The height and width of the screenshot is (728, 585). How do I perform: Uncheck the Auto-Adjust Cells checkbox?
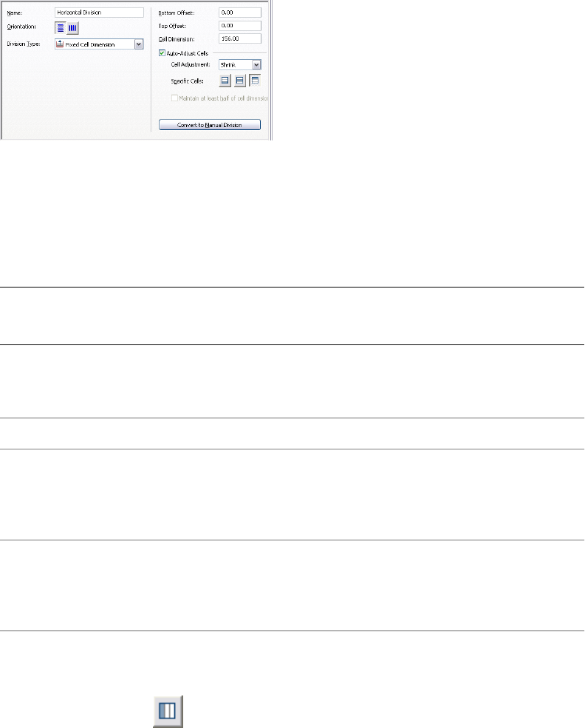[162, 52]
